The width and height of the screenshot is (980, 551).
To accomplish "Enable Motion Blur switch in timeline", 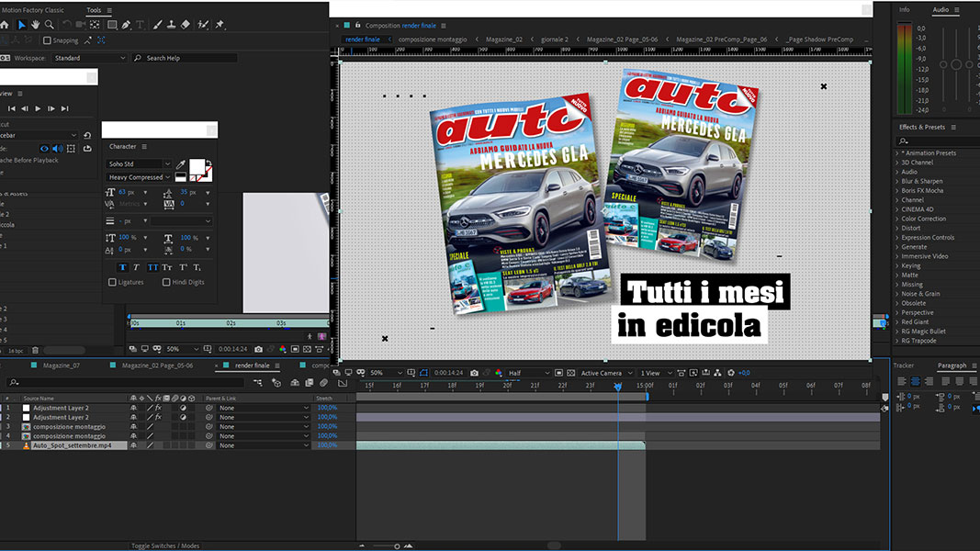I will [x=323, y=382].
